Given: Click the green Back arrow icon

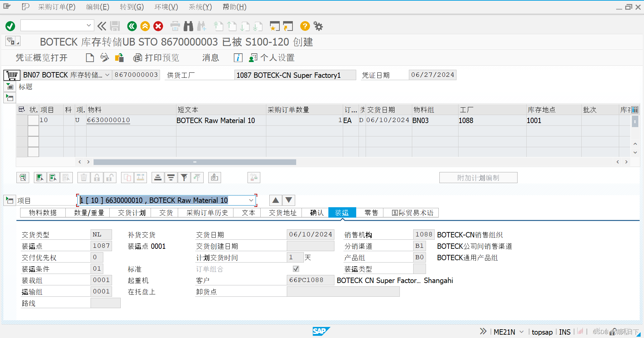Looking at the screenshot, I should tap(132, 26).
